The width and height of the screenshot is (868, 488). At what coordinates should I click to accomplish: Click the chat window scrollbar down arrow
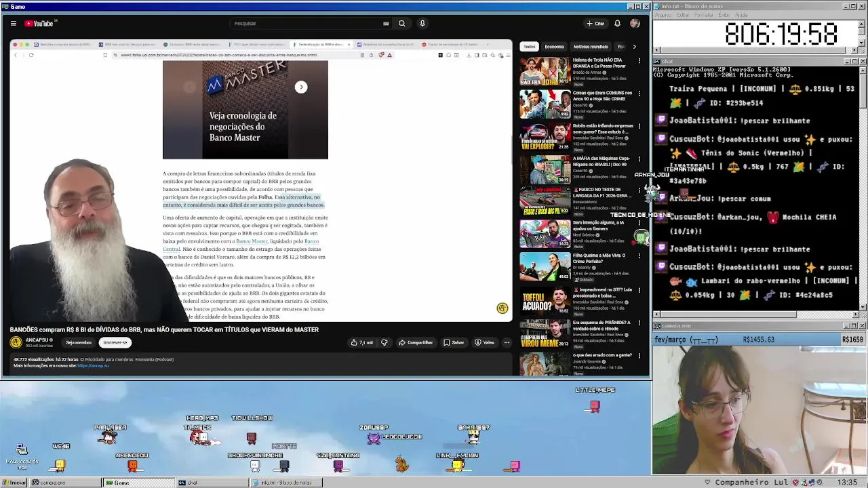click(x=863, y=307)
